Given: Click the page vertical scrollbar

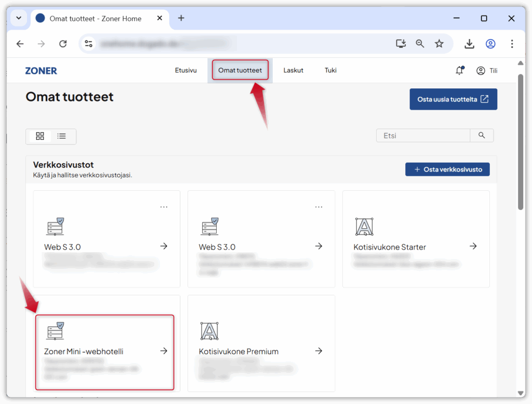Looking at the screenshot, I should (x=521, y=140).
